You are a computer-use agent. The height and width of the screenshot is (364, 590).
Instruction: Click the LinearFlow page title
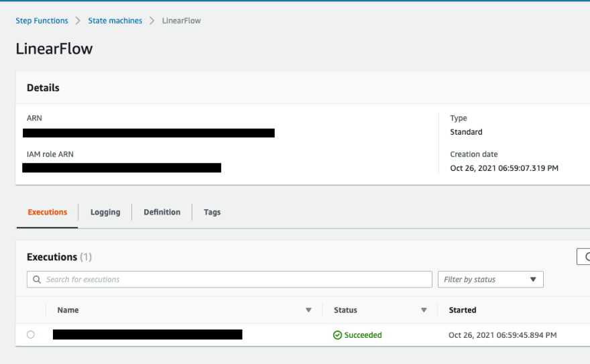click(54, 49)
